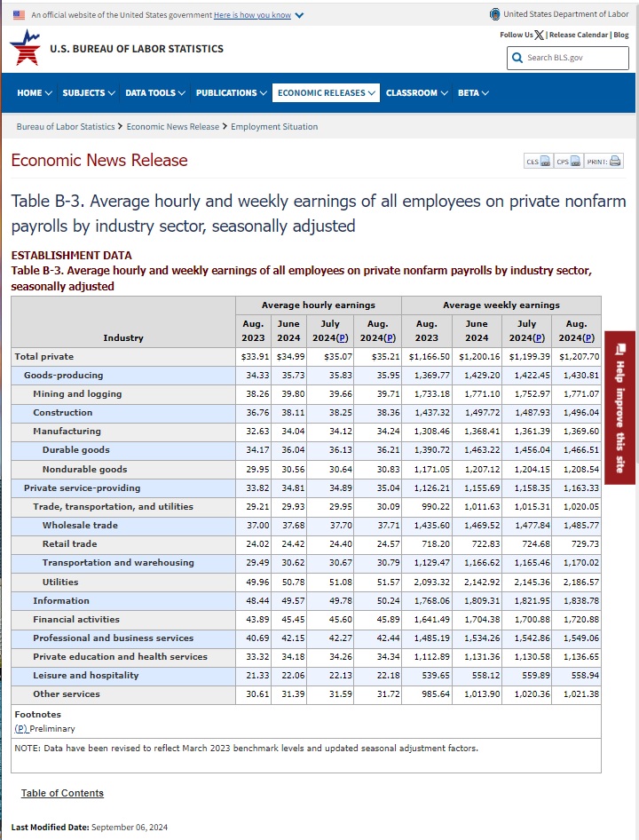Open the CES database icon button

click(x=537, y=162)
